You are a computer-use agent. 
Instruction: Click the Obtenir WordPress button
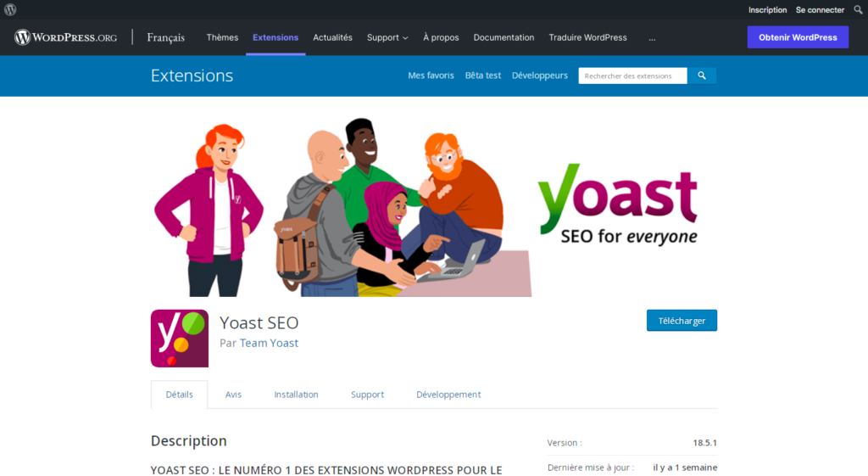click(x=798, y=37)
